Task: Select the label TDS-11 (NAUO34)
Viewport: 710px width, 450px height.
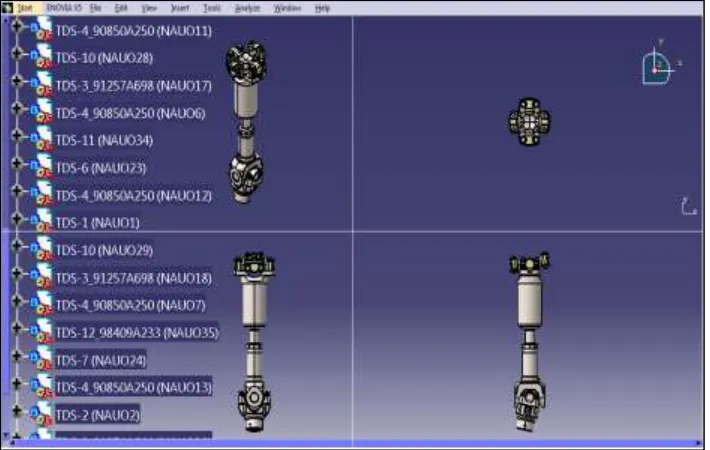Action: pyautogui.click(x=104, y=141)
